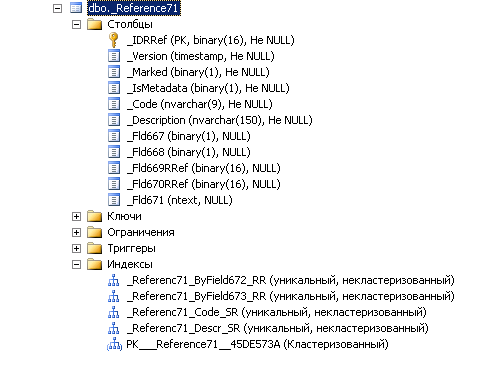Select the _Referenc71_Code_SR index name
The width and height of the screenshot is (488, 377).
point(277,312)
